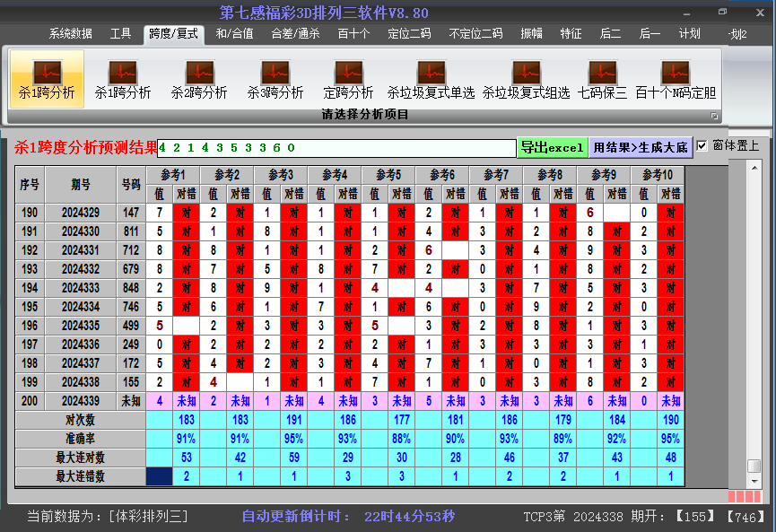Viewport: 776px width, 532px height.
Task: Click the 期号 column header
Action: (81, 185)
